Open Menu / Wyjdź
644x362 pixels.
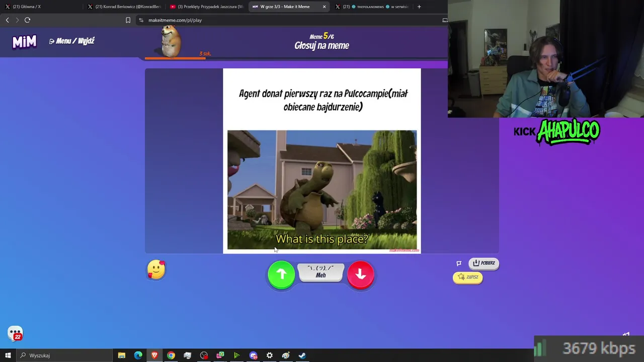72,41
